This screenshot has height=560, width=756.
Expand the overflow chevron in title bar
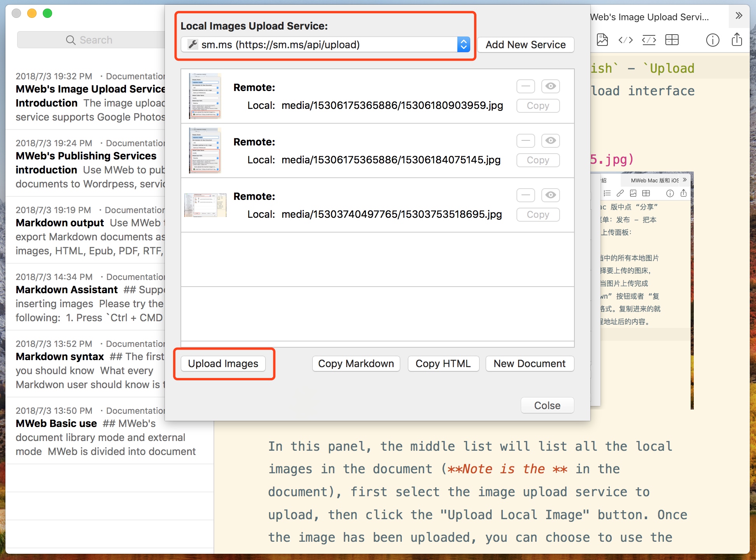(x=738, y=16)
